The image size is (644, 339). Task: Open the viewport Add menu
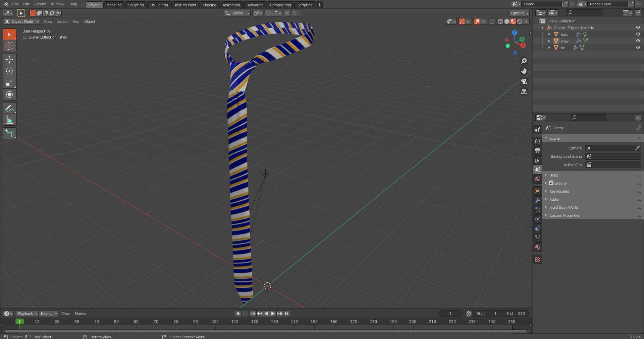[76, 21]
